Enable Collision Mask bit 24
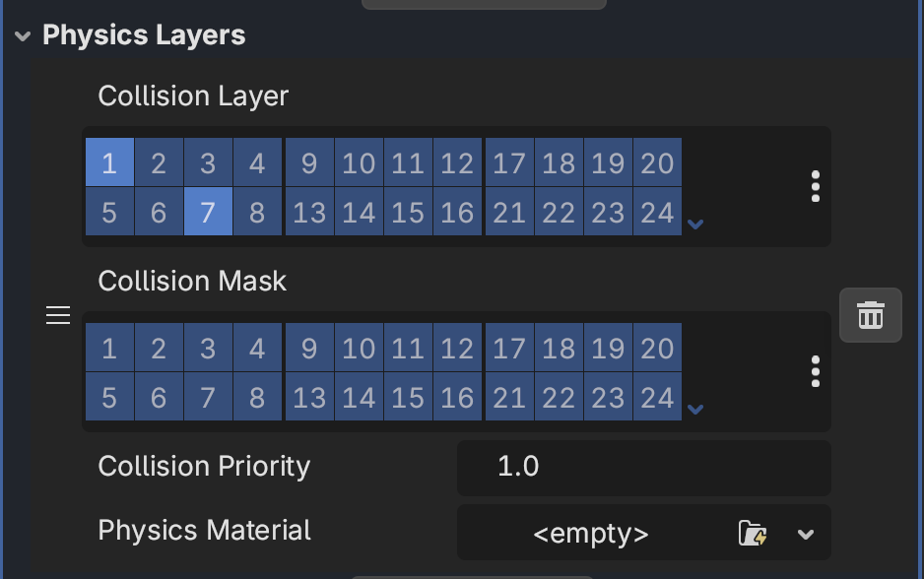The width and height of the screenshot is (924, 579). [657, 397]
